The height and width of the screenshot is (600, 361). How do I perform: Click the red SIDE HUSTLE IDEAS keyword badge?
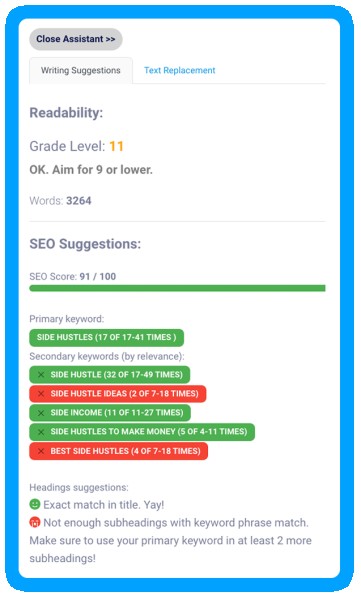coord(118,394)
